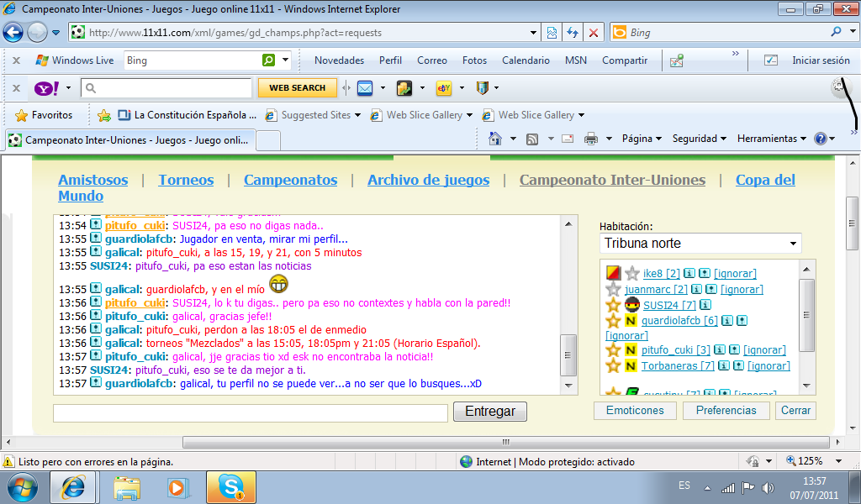The height and width of the screenshot is (504, 861).
Task: Go to the Torneos section
Action: 186,180
